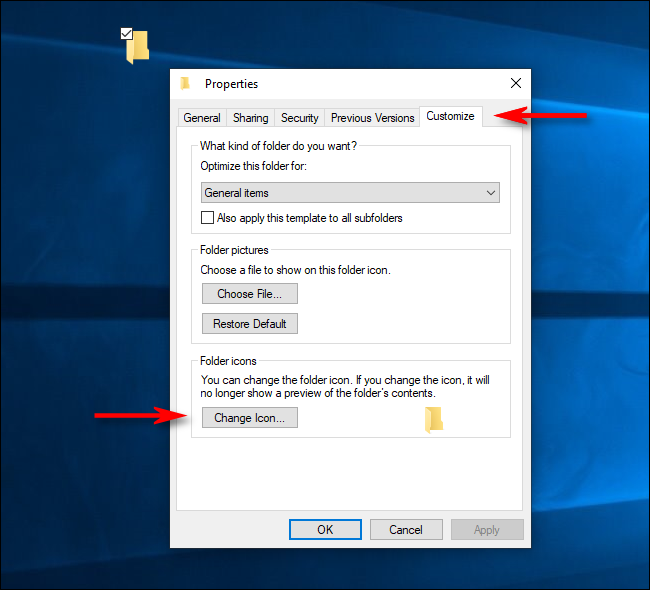Click the chevron arrow of the General items combo box
The height and width of the screenshot is (590, 650).
[x=491, y=193]
